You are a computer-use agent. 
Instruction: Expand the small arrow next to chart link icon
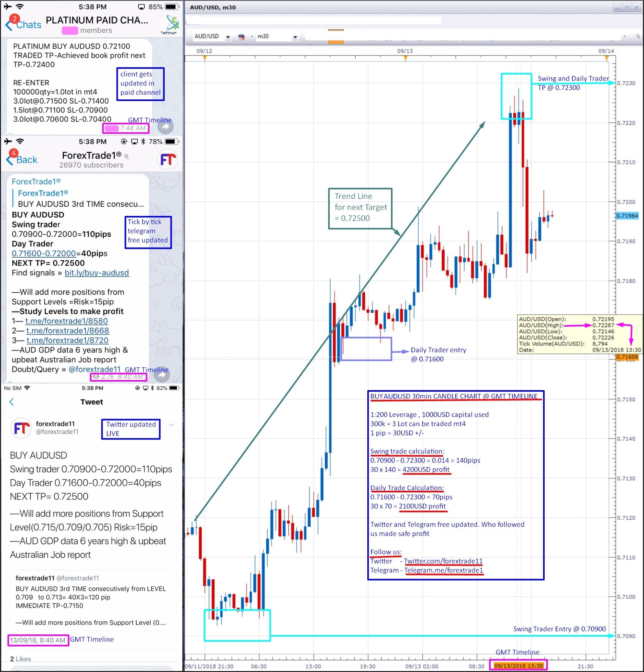[252, 36]
